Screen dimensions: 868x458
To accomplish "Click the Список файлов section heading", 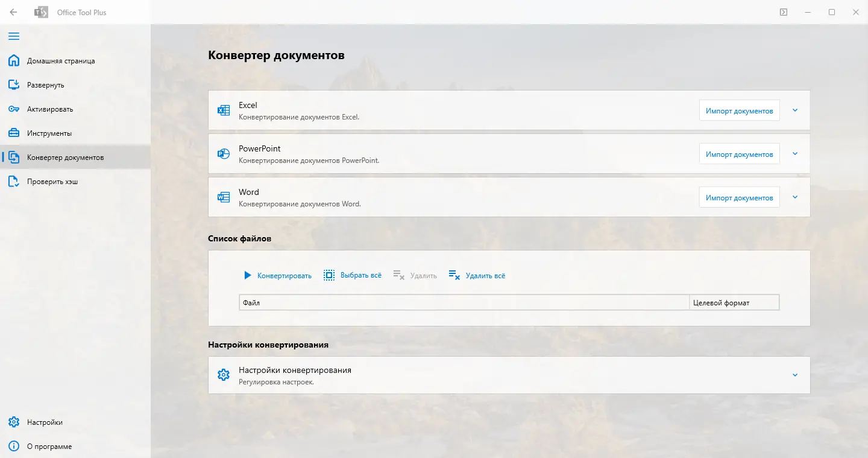I will [239, 238].
